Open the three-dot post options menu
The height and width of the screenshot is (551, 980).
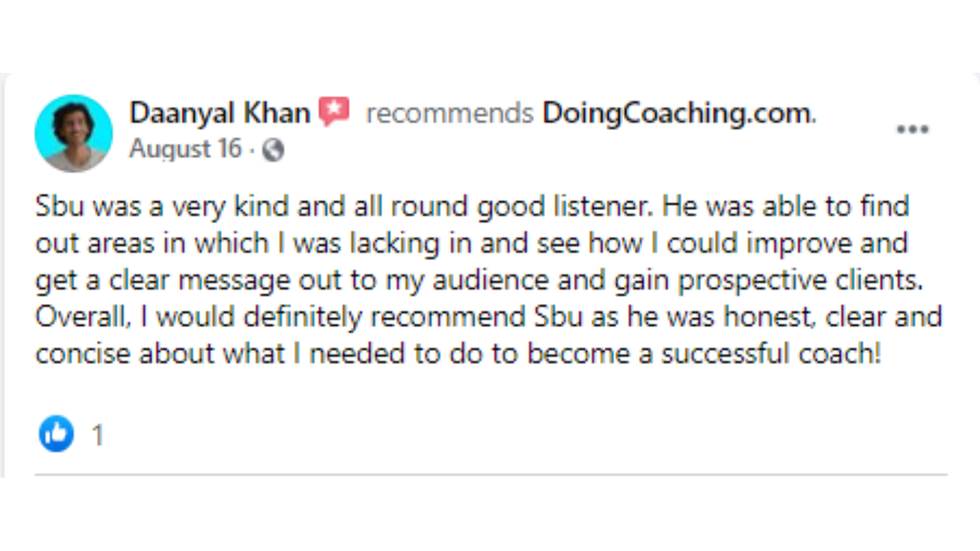click(913, 129)
